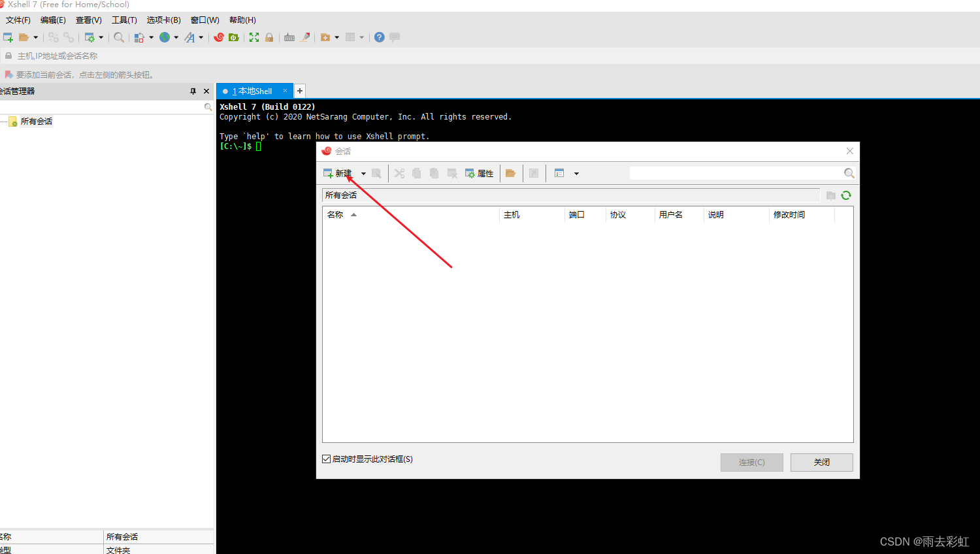Viewport: 980px width, 554px height.
Task: Click the new session icon in main toolbar
Action: pos(8,37)
